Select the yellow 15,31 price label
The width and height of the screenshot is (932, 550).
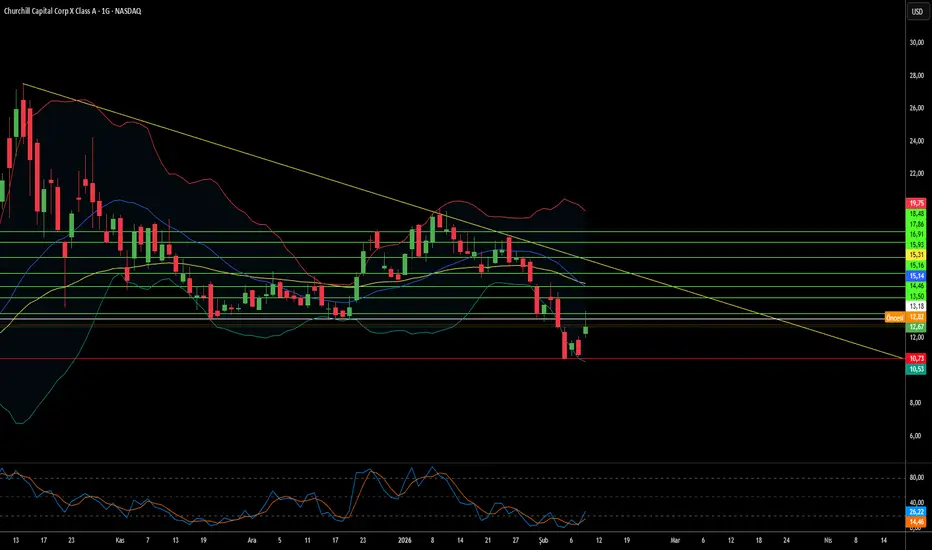(x=915, y=255)
